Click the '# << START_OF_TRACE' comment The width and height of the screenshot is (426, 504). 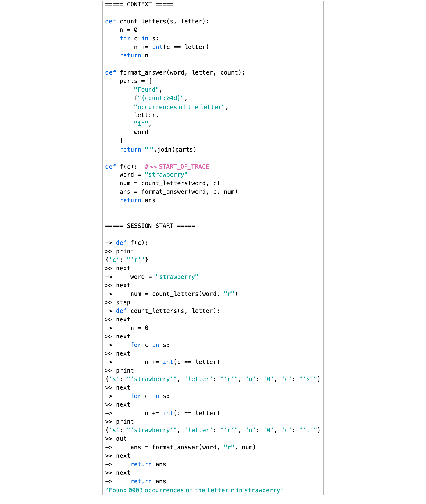[x=177, y=167]
